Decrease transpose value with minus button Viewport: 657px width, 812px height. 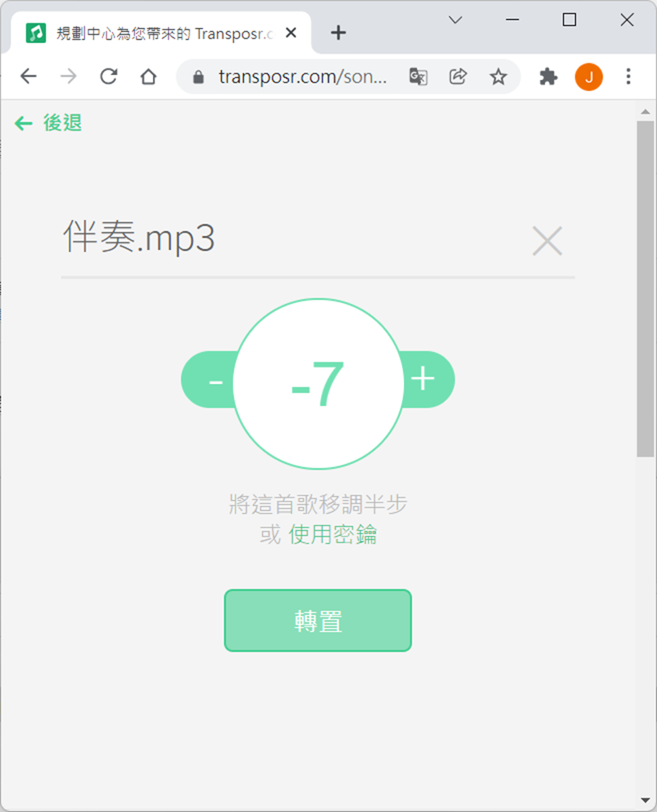pyautogui.click(x=209, y=379)
